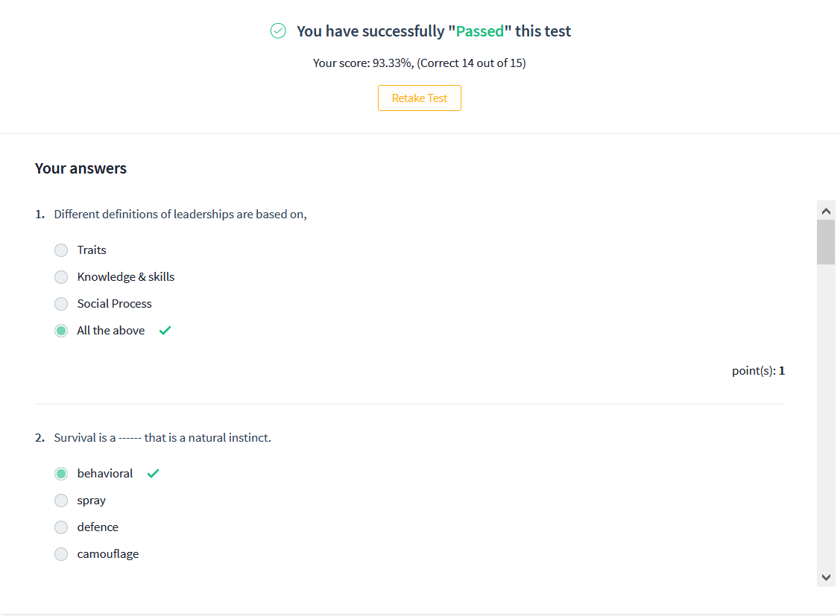
Task: Click the green tick beside All the above
Action: point(165,331)
